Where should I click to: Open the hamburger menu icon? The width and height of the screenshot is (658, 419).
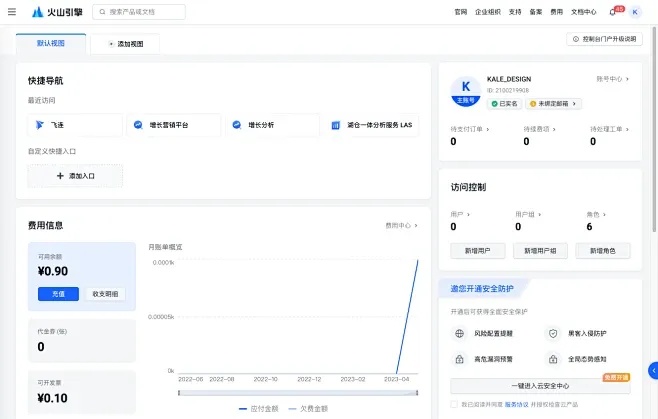coord(12,12)
